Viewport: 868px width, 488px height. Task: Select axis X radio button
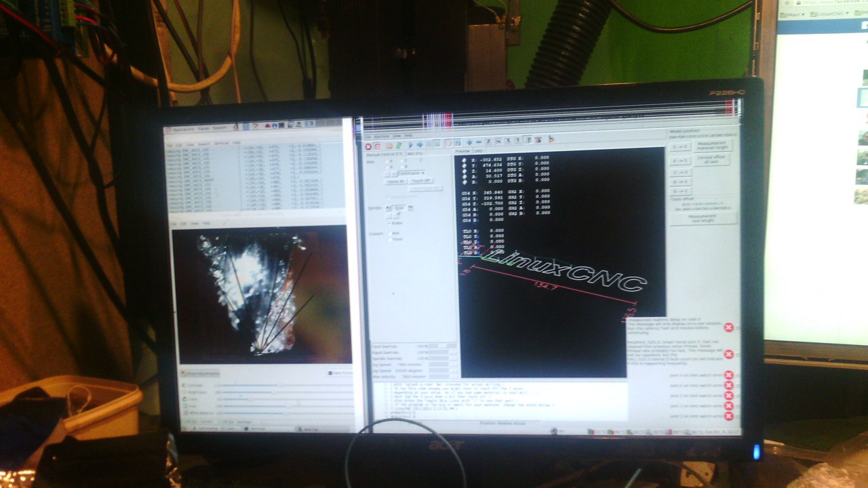tap(389, 162)
